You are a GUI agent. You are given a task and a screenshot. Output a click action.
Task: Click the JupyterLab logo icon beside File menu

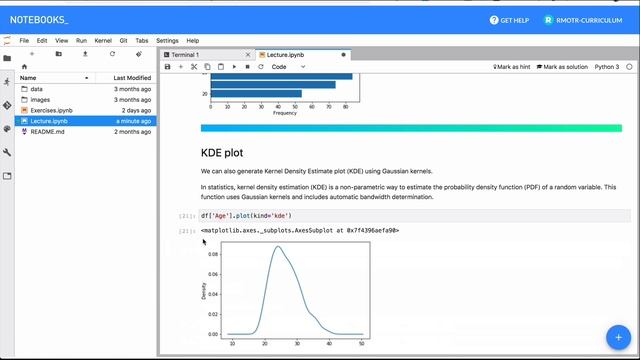point(7,40)
